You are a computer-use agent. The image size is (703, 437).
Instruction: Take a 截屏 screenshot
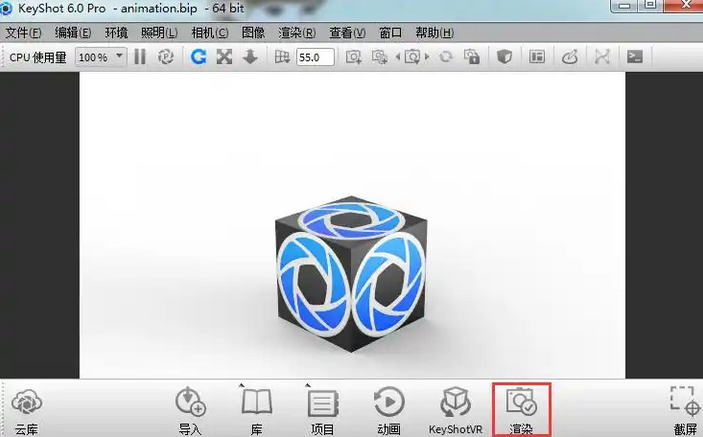(685, 408)
